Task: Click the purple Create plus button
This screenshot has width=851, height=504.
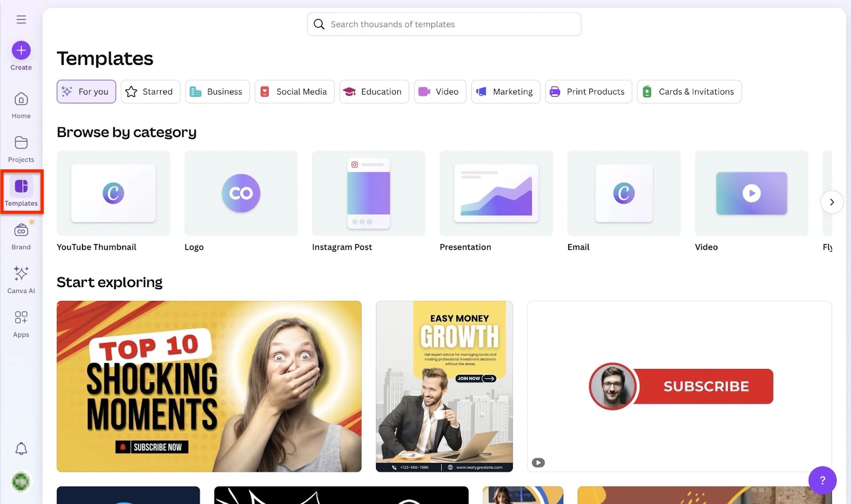Action: (21, 51)
